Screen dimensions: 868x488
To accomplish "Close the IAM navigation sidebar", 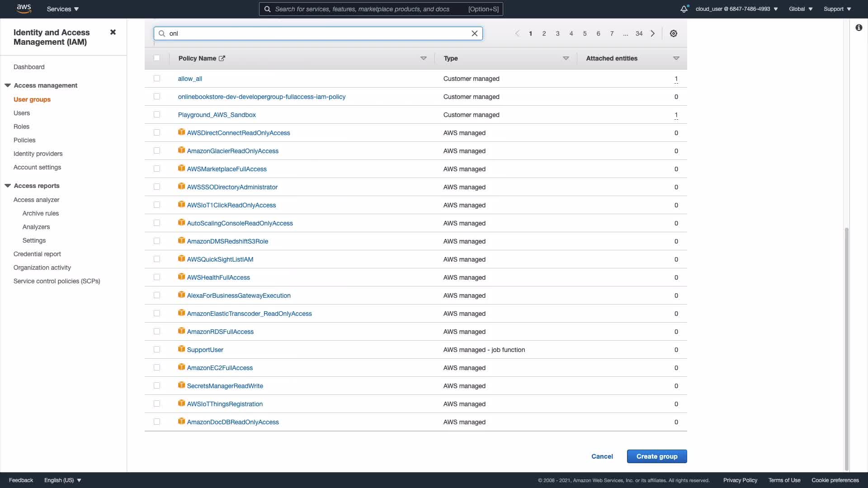I will (113, 32).
